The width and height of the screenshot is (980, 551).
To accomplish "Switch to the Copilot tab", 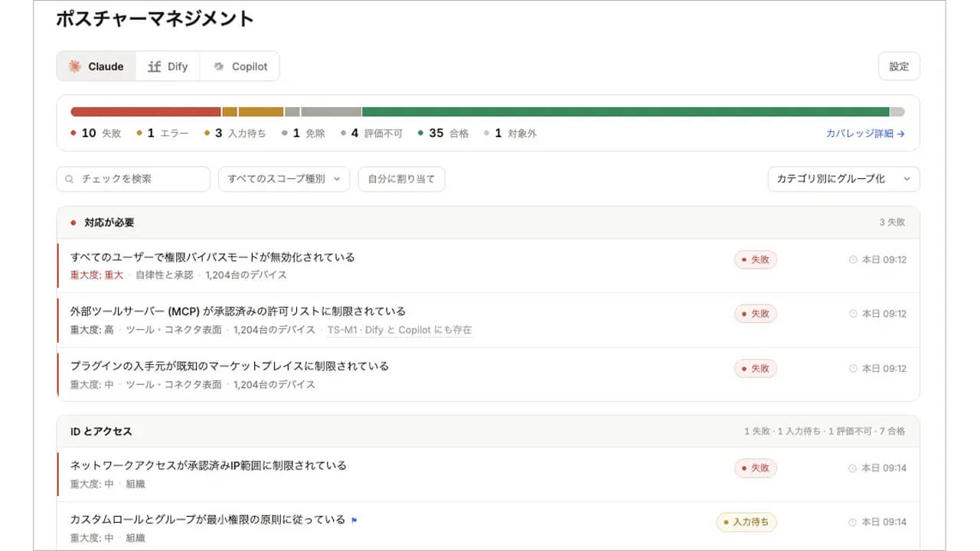I will click(240, 67).
